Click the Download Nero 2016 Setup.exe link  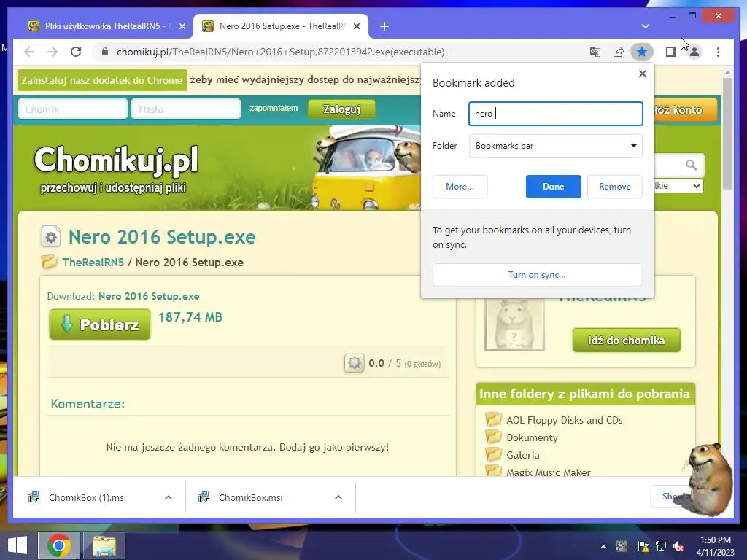(149, 296)
